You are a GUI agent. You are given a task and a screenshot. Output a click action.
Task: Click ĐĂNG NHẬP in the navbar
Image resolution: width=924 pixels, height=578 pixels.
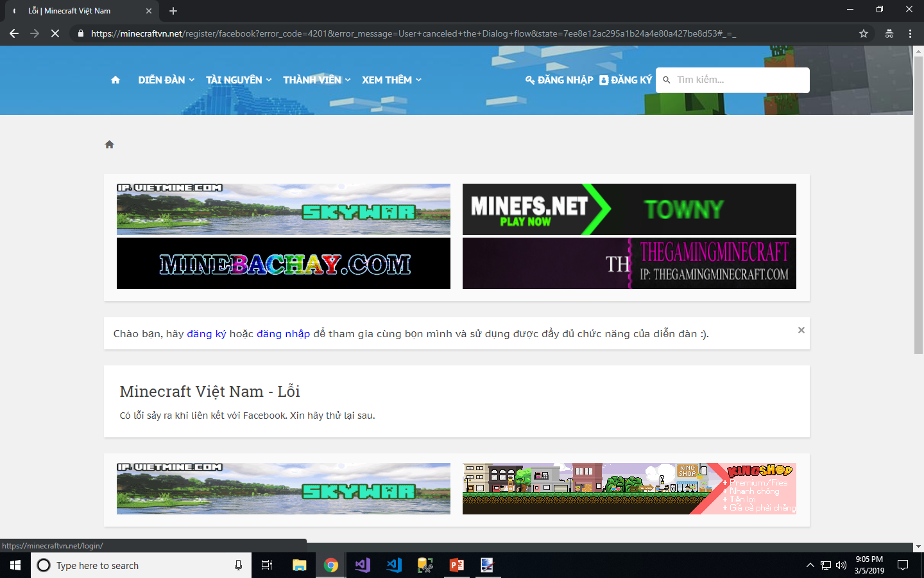point(559,80)
